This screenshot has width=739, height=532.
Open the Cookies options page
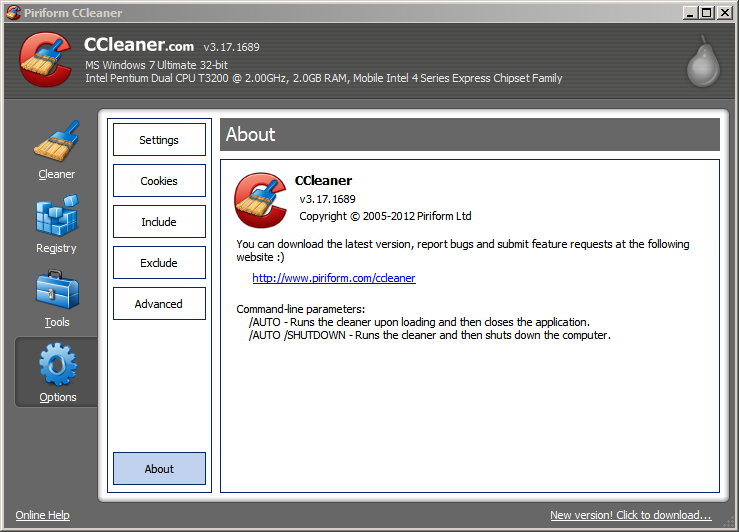159,180
